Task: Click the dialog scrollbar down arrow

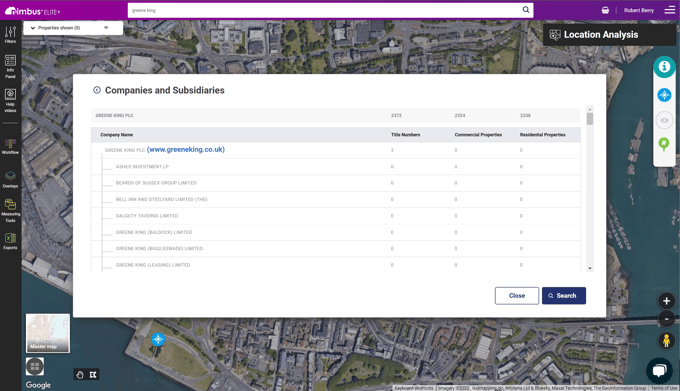Action: pyautogui.click(x=589, y=268)
